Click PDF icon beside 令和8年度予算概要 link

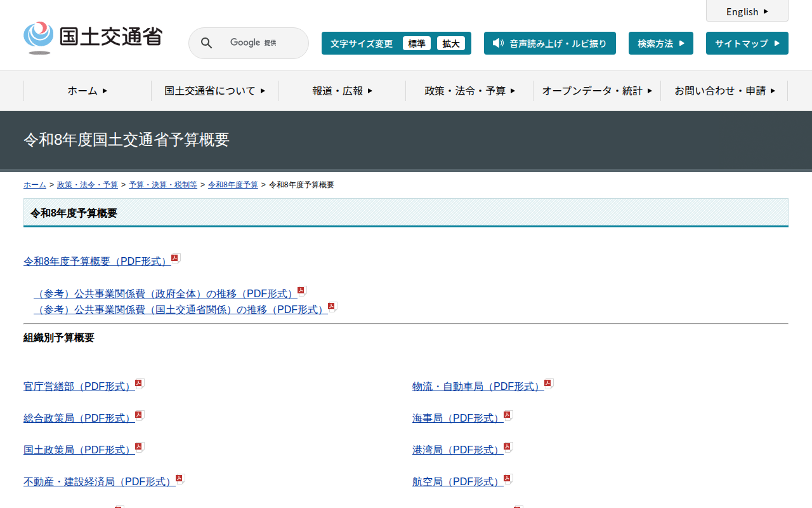(176, 258)
